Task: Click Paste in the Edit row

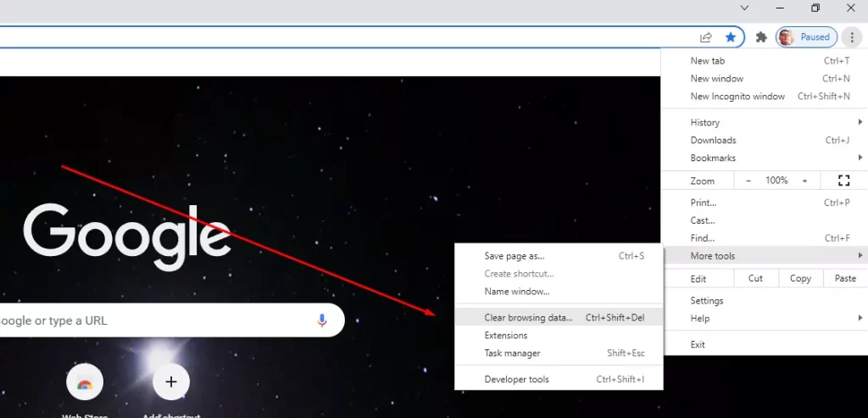Action: (x=845, y=278)
